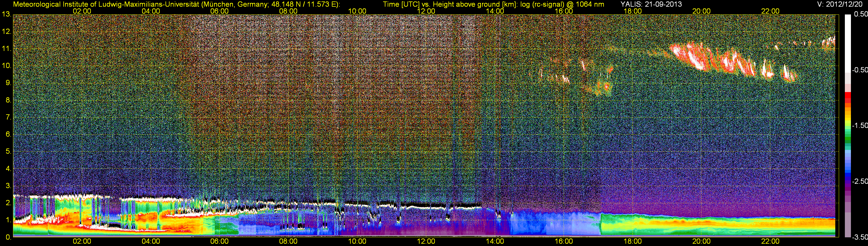The height and width of the screenshot is (246, 868).
Task: Click '12:00' on the upper time axis
Action: point(426,11)
